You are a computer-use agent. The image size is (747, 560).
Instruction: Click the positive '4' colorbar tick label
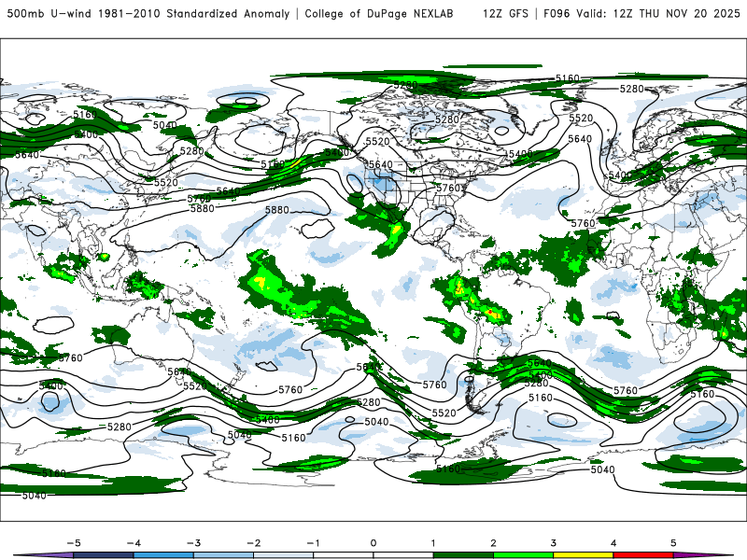613,543
